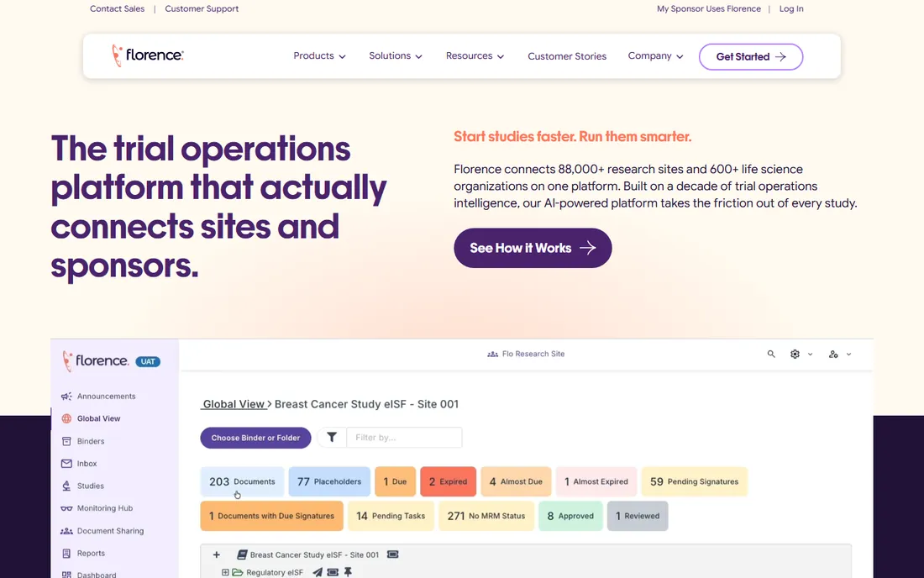924x578 pixels.
Task: Expand the Company menu
Action: click(x=655, y=56)
